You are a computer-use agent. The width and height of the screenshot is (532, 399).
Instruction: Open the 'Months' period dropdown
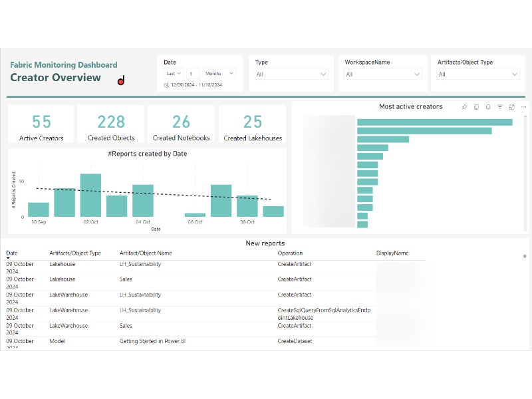[x=219, y=73]
